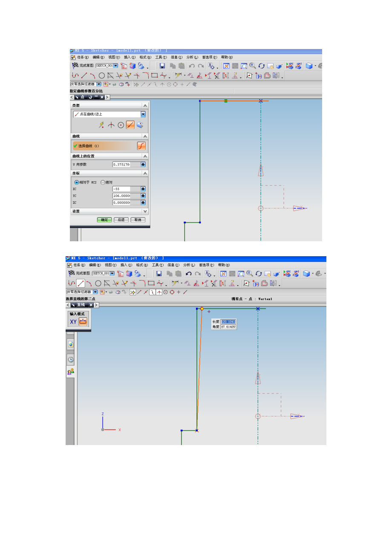Toggle the snap End Point option in lower window
Screen dimensions: 392x555
(x=139, y=292)
